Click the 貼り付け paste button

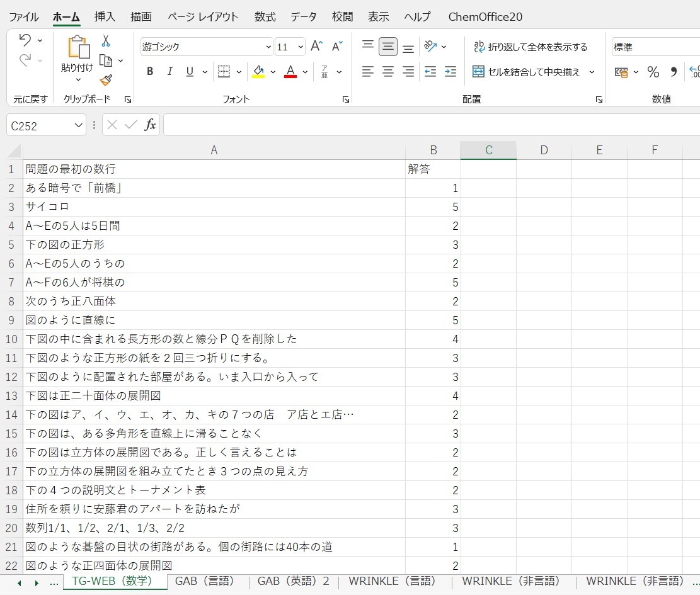click(77, 58)
